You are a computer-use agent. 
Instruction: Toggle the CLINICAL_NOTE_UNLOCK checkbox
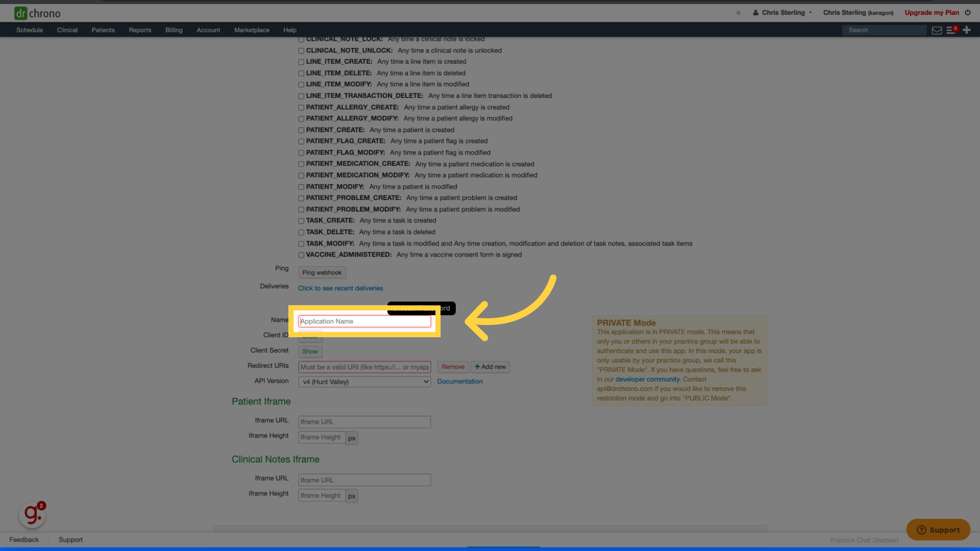pyautogui.click(x=301, y=51)
